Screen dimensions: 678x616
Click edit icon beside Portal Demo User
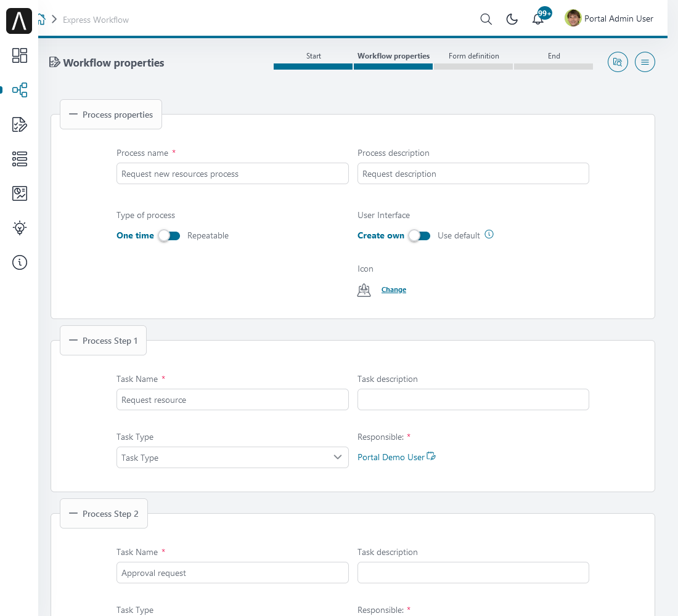(431, 456)
